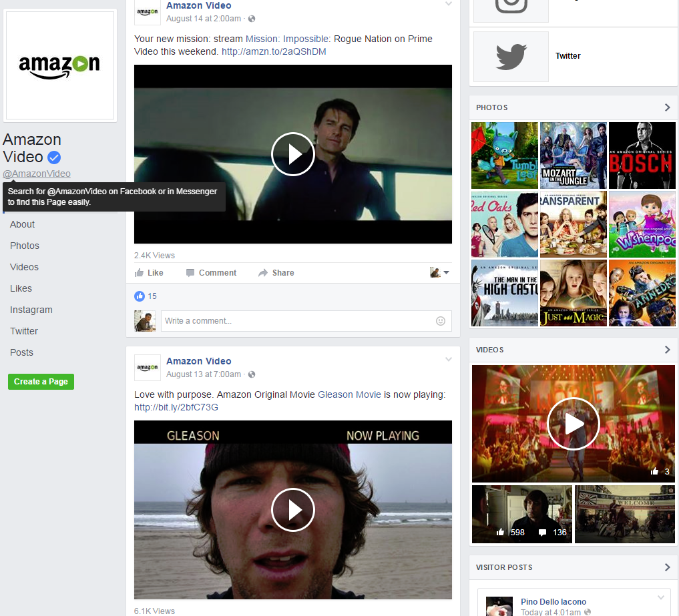Open the bit.ly/2bfC73G link
The image size is (679, 616).
pos(176,407)
